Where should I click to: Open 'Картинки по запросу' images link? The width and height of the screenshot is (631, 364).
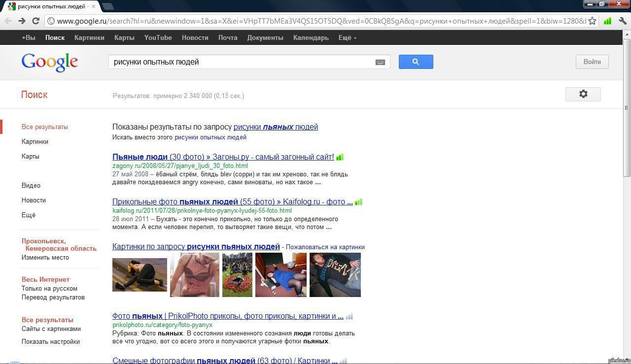196,247
